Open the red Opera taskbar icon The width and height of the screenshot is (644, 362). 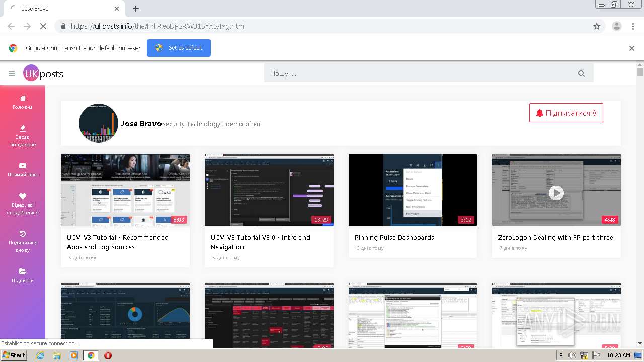pyautogui.click(x=108, y=355)
